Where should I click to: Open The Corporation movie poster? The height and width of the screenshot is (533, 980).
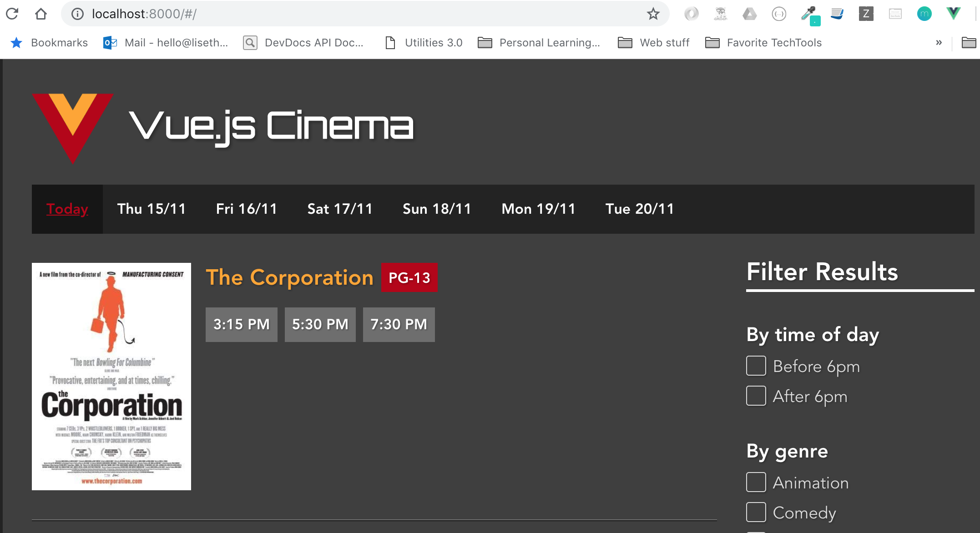point(111,376)
